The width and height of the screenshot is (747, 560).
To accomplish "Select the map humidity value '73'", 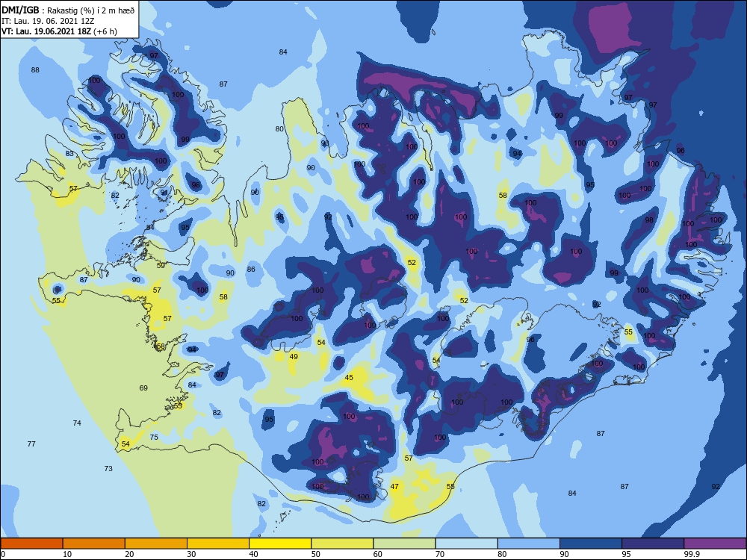I will (x=108, y=469).
